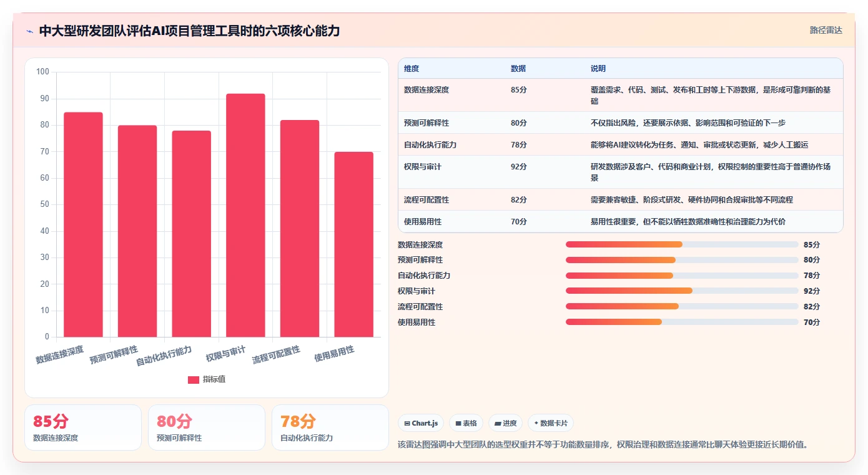Click the 数据卡片 tag chip
Viewport: 868px width, 475px height.
click(x=550, y=423)
